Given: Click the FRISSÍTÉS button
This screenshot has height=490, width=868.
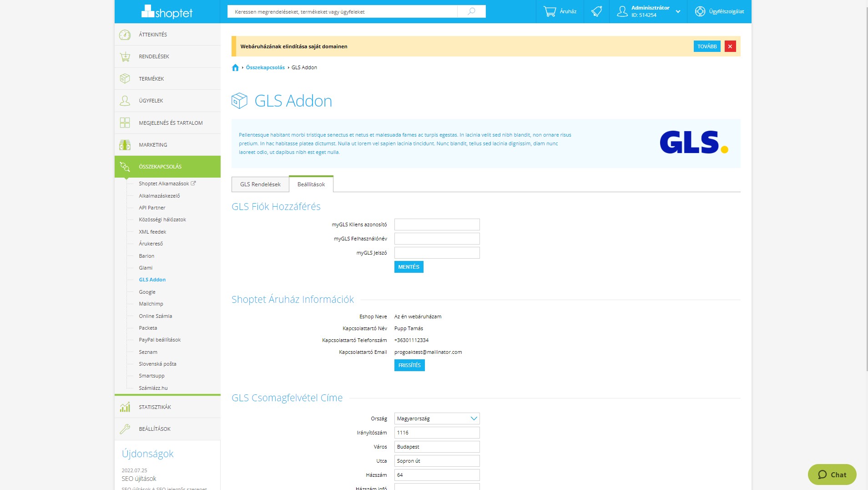Looking at the screenshot, I should 409,365.
